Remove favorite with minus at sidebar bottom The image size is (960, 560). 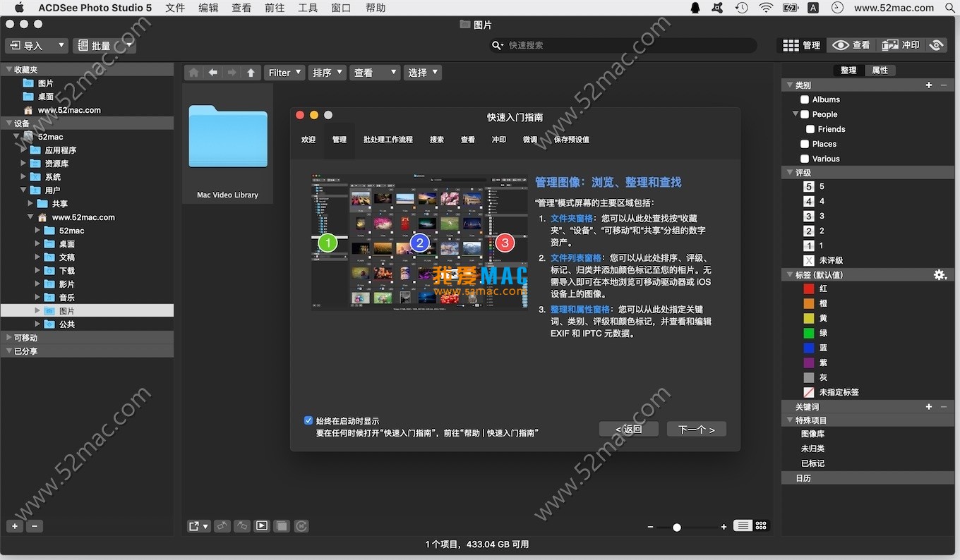[x=35, y=526]
